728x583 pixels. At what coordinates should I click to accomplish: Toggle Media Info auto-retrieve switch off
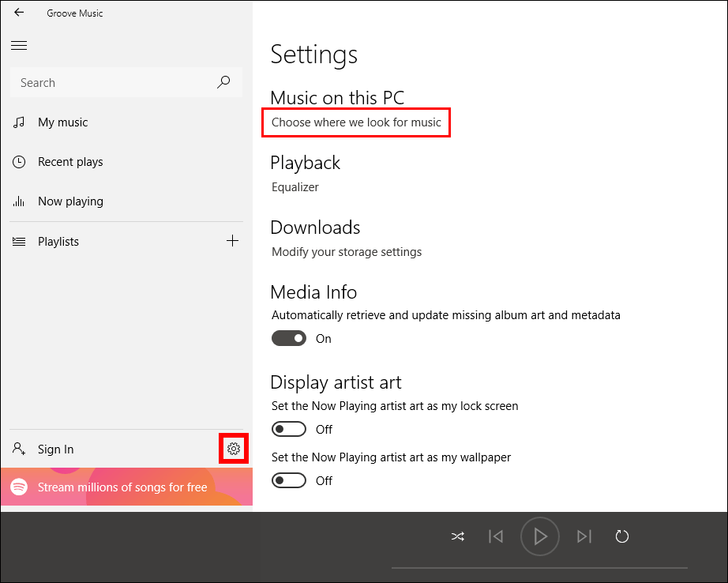[289, 338]
